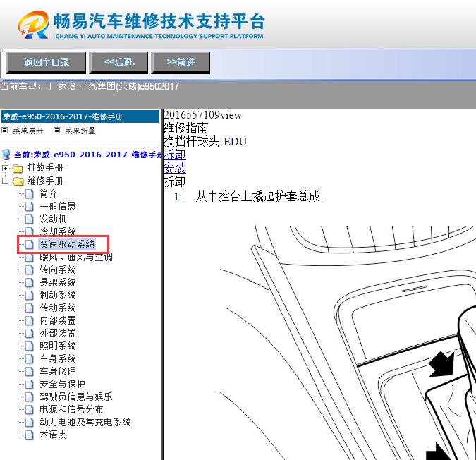Click the 荣威-e950-2016-2017-维修手册 panel header
The image size is (476, 460).
coord(80,116)
